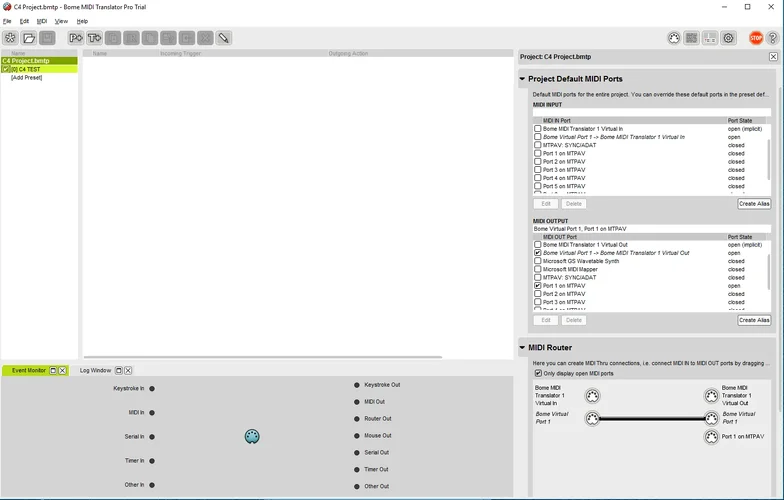784x500 pixels.
Task: Check Bome MIDI Translator 1 Virtual In input port
Action: tap(538, 128)
